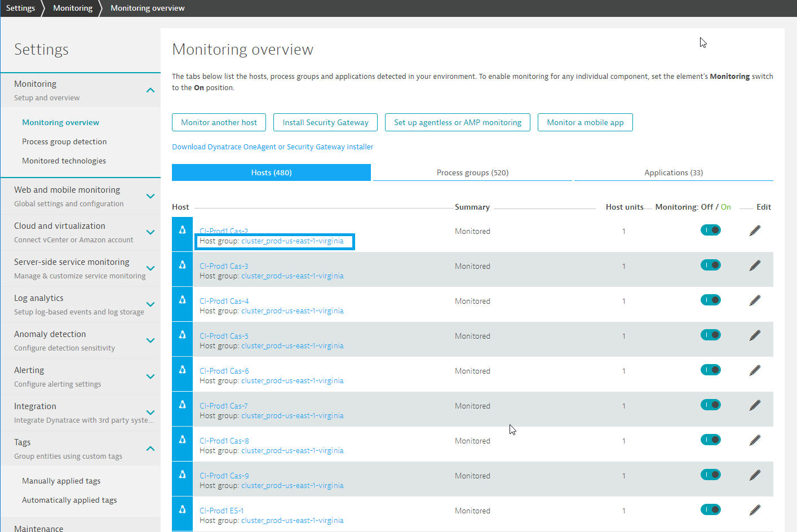Collapse the Tags section
Screen dimensions: 797x532
[x=150, y=449]
